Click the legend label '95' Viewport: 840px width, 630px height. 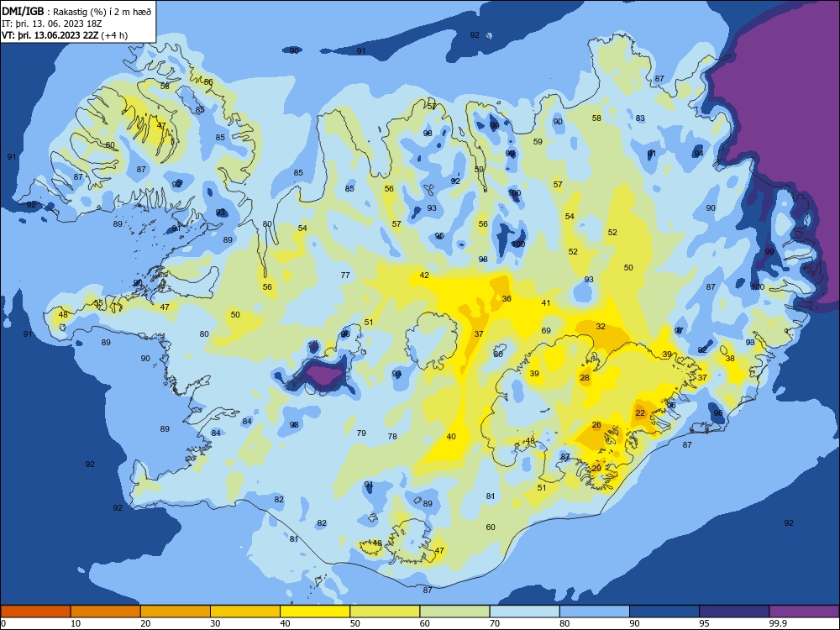[705, 623]
